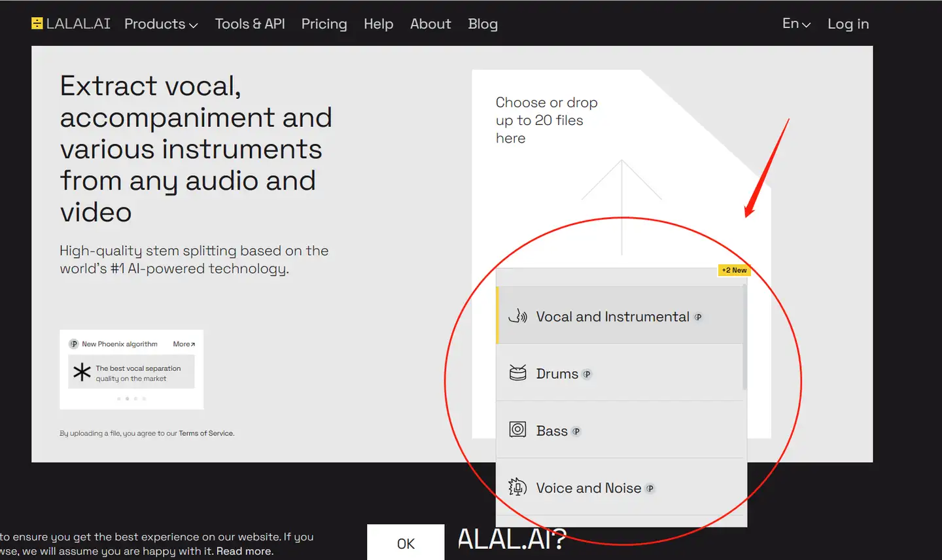Select Vocal and Instrumental option
Viewport: 942px width, 560px height.
tap(619, 315)
